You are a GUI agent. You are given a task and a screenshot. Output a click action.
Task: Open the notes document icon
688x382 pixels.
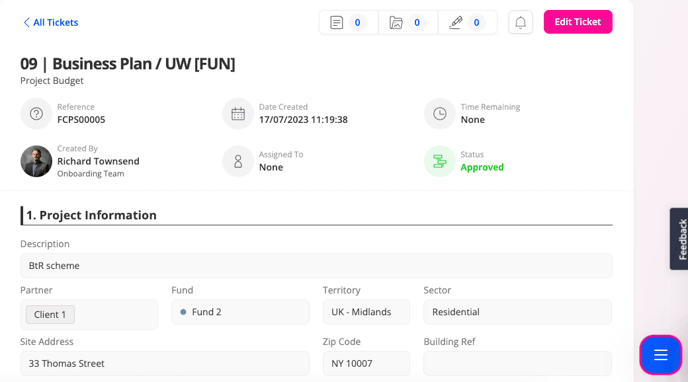pos(337,22)
